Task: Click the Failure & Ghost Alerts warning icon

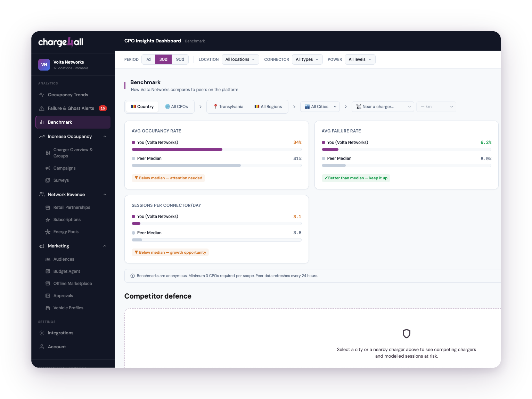Action: [x=42, y=108]
